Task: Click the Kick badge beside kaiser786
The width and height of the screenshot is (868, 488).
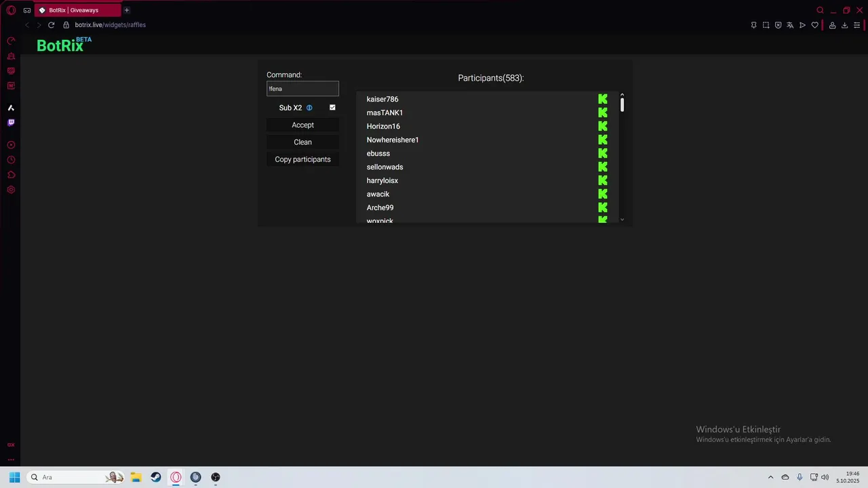Action: click(603, 99)
